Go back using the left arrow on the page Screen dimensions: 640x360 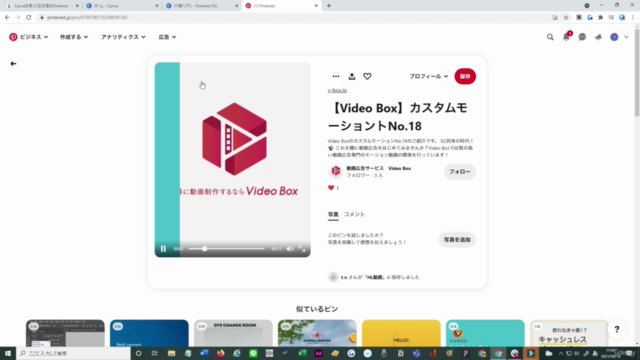(13, 64)
